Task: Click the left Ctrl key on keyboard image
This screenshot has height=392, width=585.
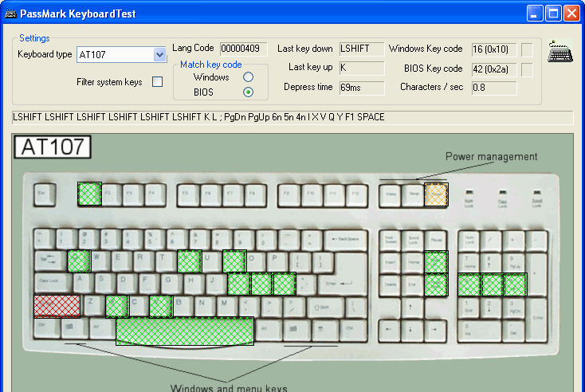Action: pyautogui.click(x=46, y=328)
